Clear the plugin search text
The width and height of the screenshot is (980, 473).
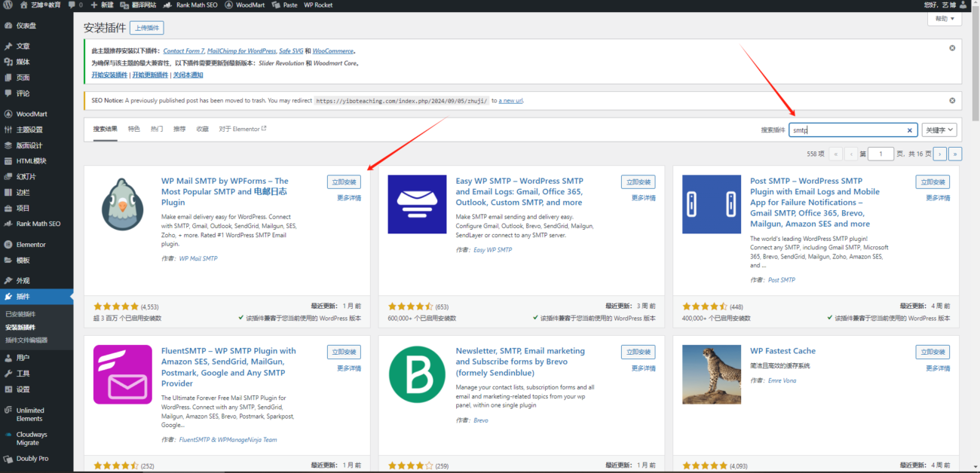click(x=910, y=130)
